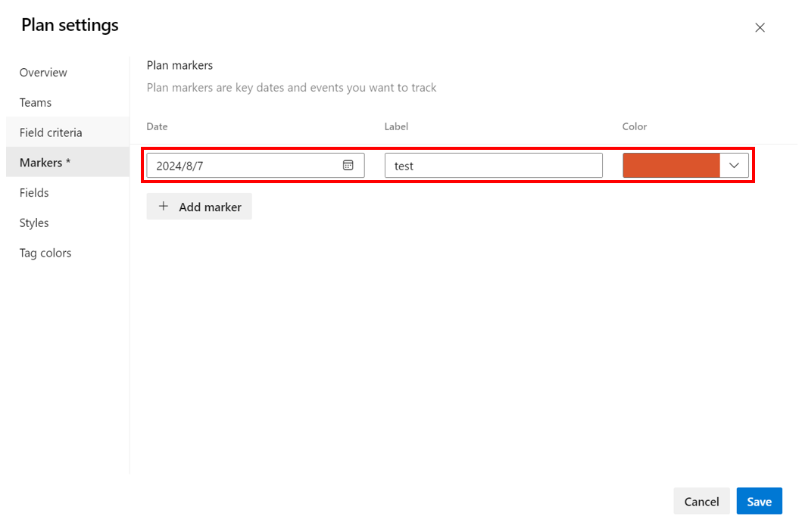The image size is (802, 532).
Task: Click the orange marker color swatch
Action: [671, 165]
